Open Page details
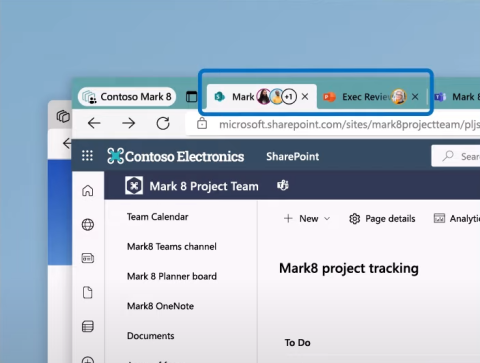 382,219
